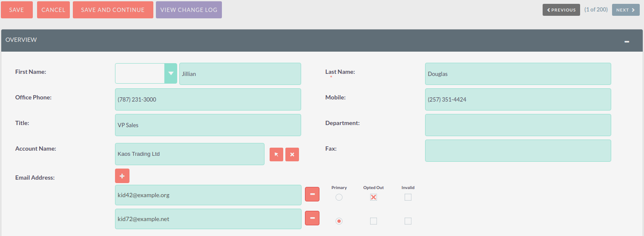Go to the Next record
This screenshot has height=236, width=644.
(625, 10)
